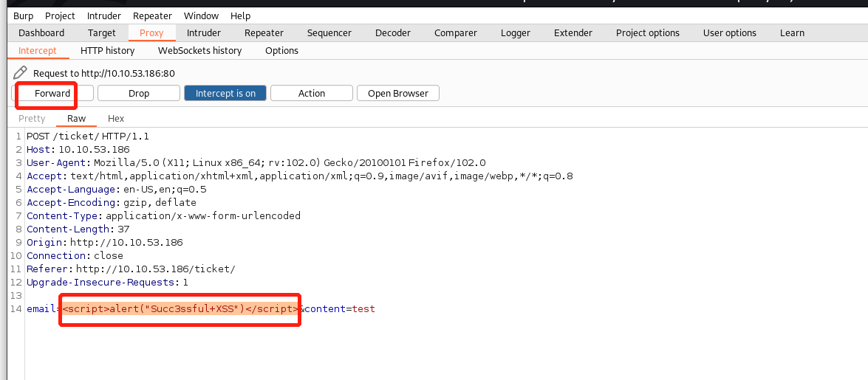The image size is (868, 380).
Task: Click the pencil edit icon beside the request target
Action: 20,73
